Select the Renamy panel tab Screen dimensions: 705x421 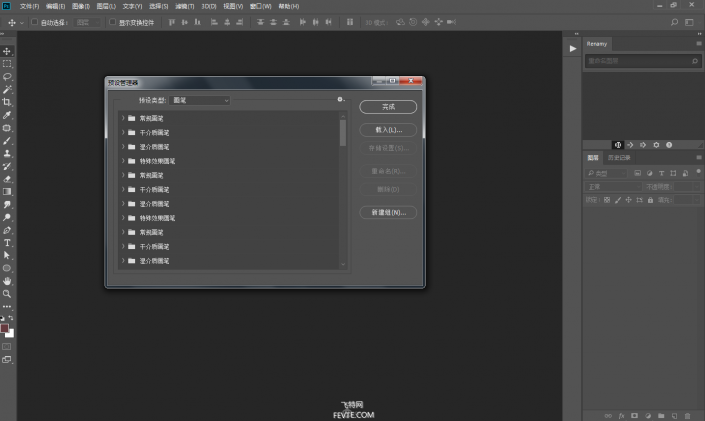point(597,44)
